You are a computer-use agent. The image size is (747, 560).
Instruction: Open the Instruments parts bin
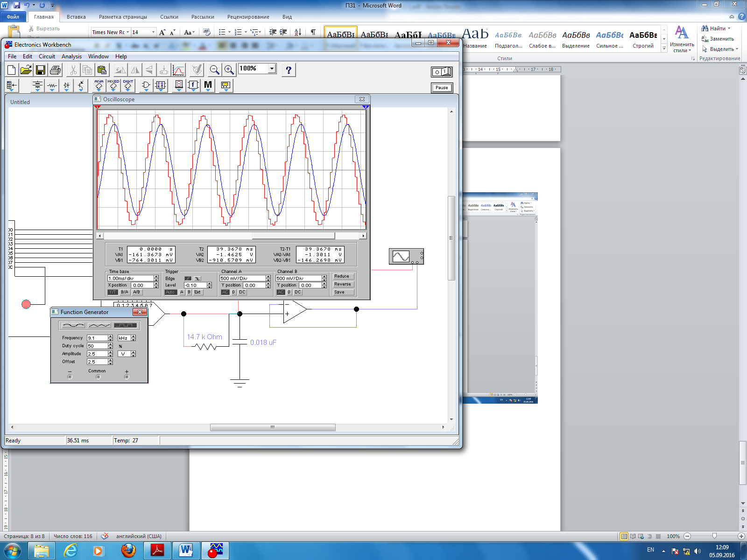(226, 85)
